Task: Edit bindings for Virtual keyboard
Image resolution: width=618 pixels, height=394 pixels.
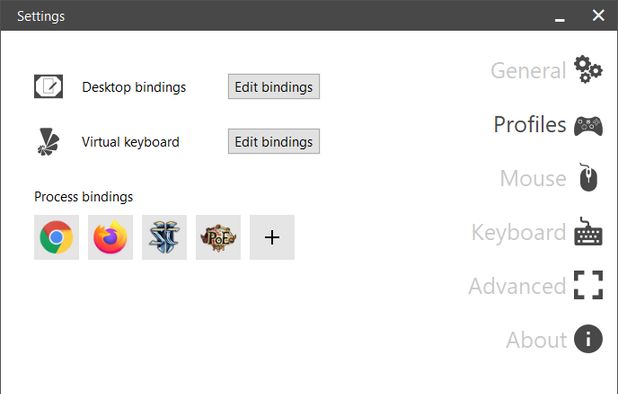Action: (x=274, y=141)
